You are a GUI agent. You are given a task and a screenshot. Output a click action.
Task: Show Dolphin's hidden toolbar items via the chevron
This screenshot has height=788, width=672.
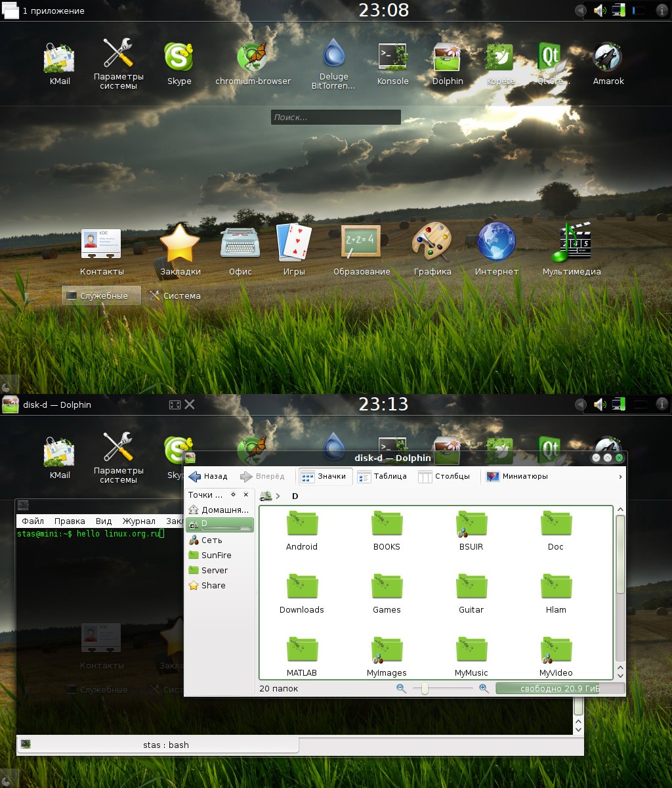[620, 477]
